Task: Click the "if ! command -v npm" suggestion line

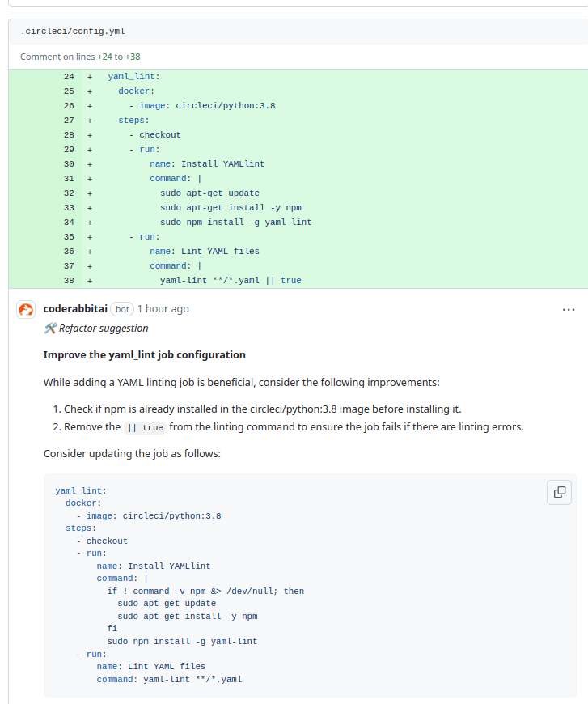Action: coord(205,591)
